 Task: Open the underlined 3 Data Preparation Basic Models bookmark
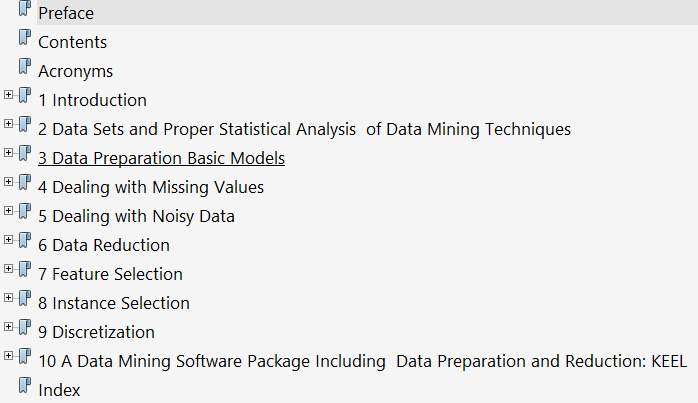tap(161, 158)
